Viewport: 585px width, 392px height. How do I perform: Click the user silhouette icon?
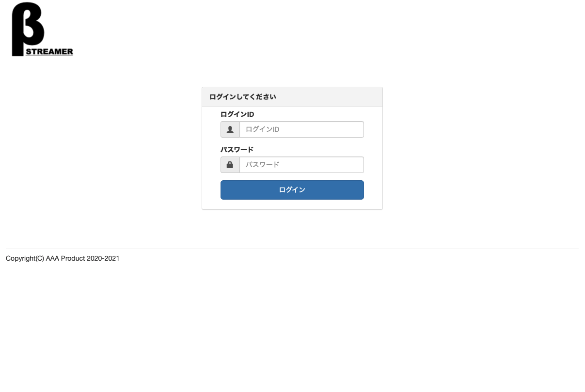click(x=230, y=129)
